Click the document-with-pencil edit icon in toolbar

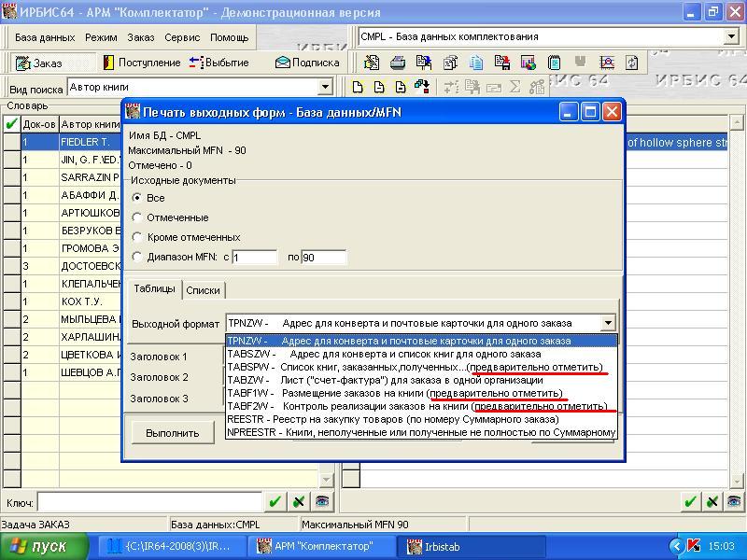click(x=372, y=63)
